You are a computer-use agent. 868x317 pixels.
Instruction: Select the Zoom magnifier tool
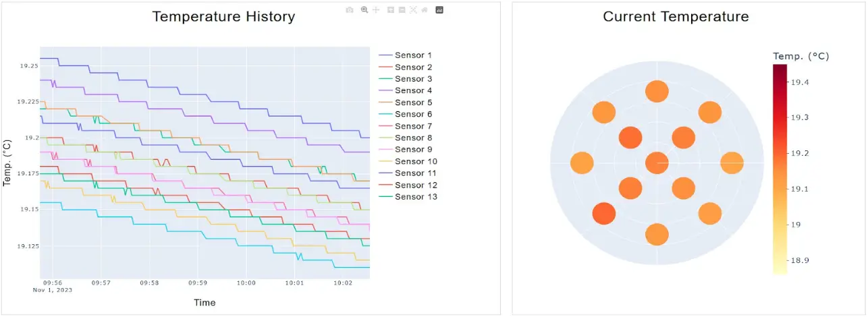point(364,10)
